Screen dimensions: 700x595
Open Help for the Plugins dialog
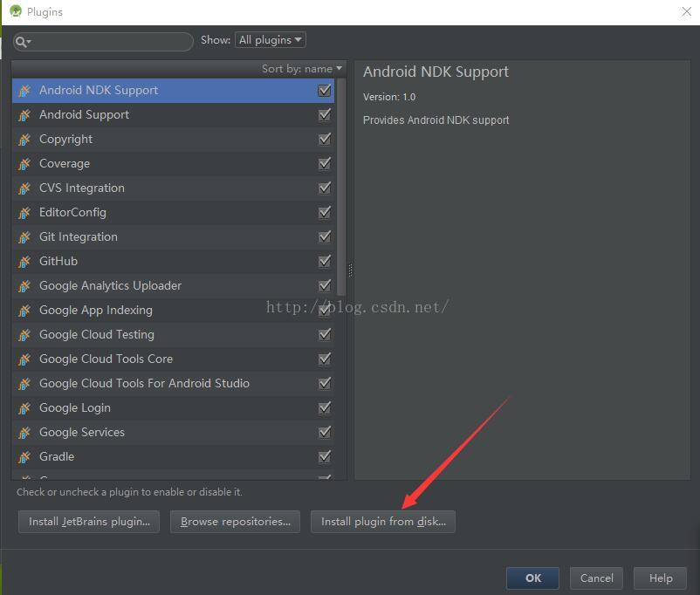pos(660,578)
